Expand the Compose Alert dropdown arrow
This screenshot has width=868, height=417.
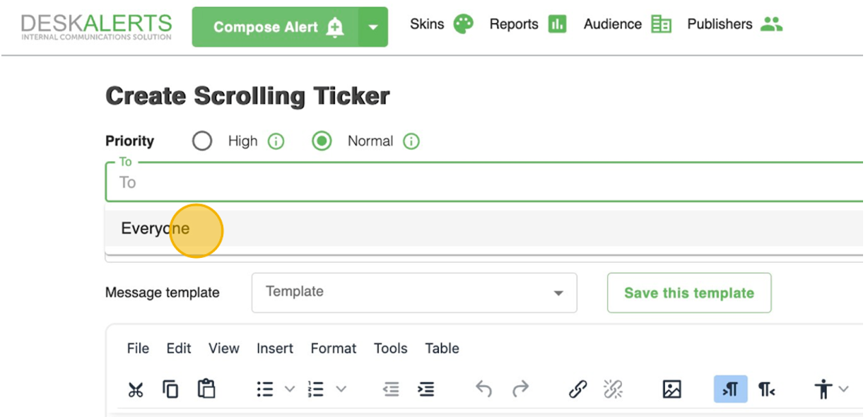coord(373,28)
